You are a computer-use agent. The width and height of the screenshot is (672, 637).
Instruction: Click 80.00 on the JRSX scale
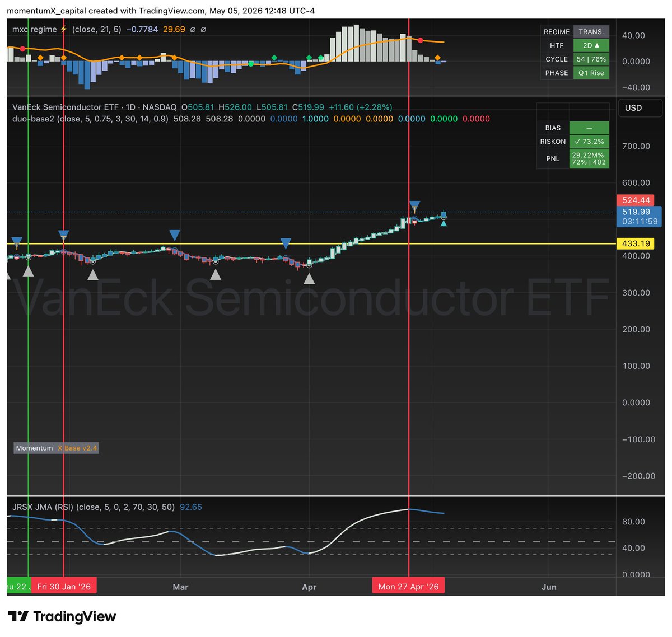click(x=633, y=522)
